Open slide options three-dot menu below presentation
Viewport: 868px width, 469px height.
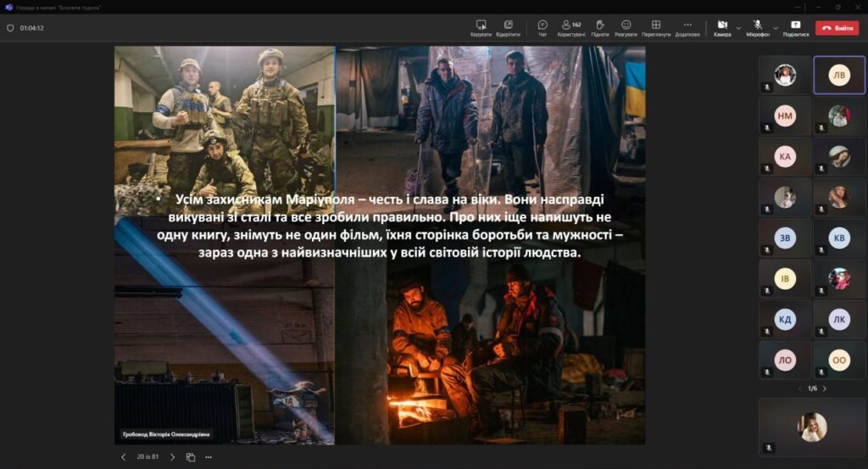tap(209, 457)
